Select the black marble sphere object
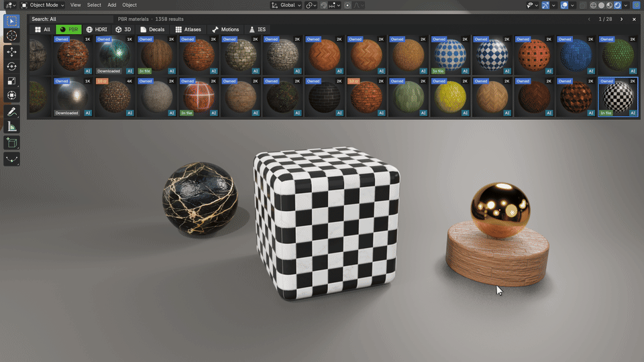This screenshot has height=362, width=644. pos(200,199)
